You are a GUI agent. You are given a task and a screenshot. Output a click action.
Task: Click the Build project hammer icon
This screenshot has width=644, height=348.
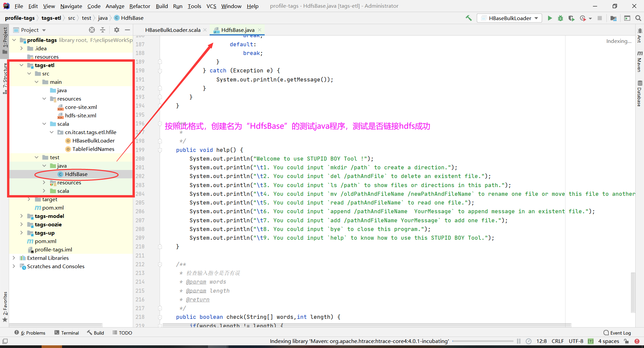(x=469, y=18)
